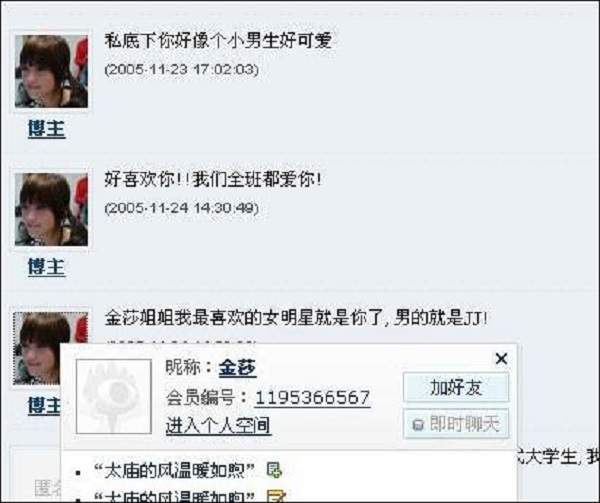Click member number 1195366567 link
The width and height of the screenshot is (600, 503).
(x=312, y=397)
